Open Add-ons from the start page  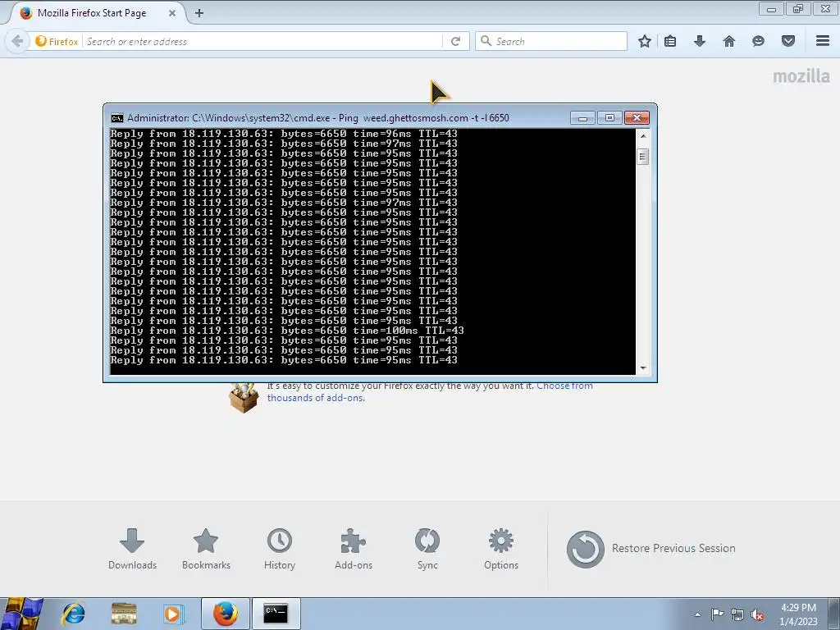(x=354, y=549)
